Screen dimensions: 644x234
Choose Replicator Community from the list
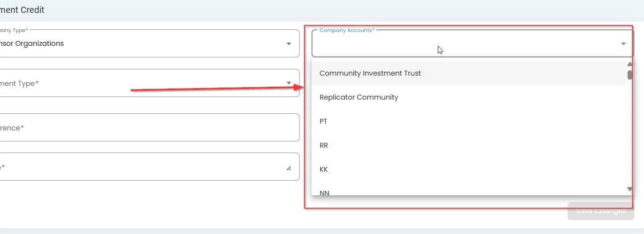(359, 97)
